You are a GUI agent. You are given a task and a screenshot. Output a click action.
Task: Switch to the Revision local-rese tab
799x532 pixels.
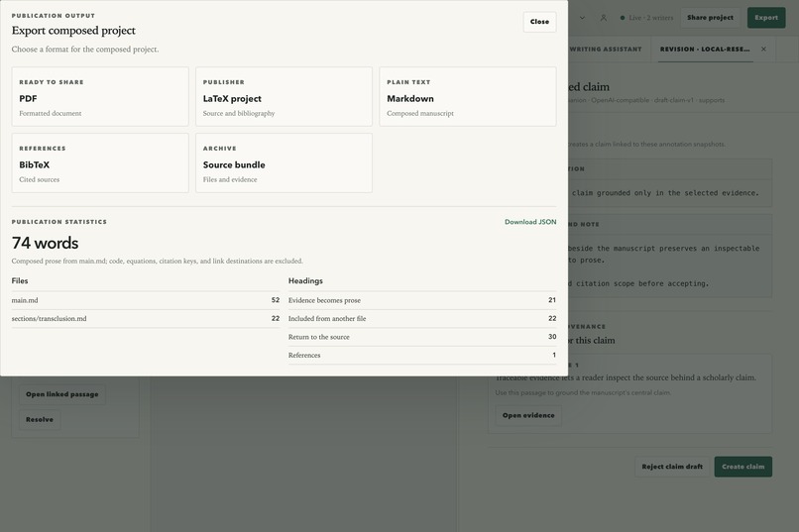(x=705, y=50)
